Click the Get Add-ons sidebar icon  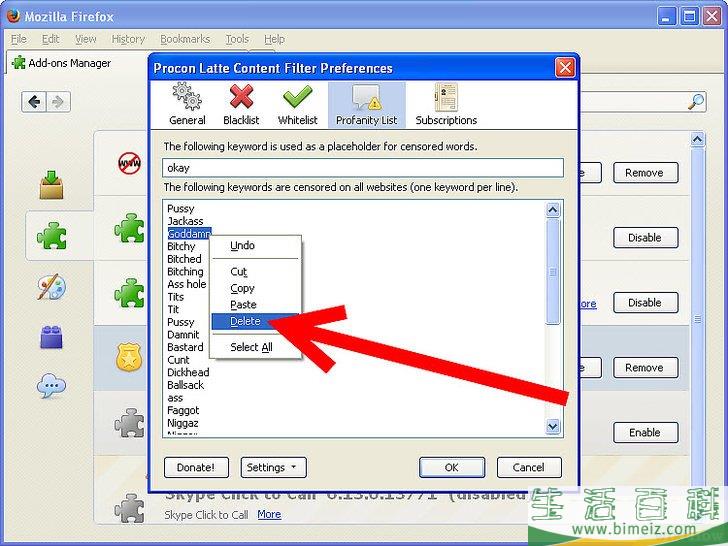click(52, 184)
